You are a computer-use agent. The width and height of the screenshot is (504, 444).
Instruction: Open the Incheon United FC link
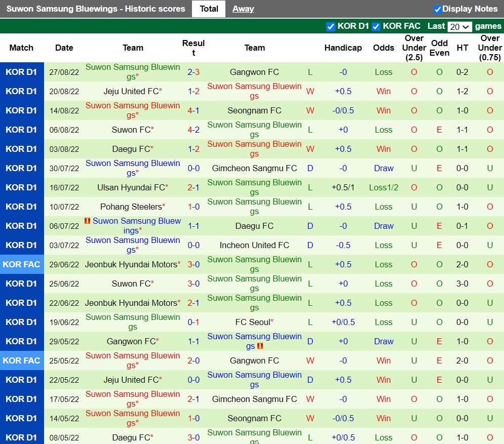[254, 245]
